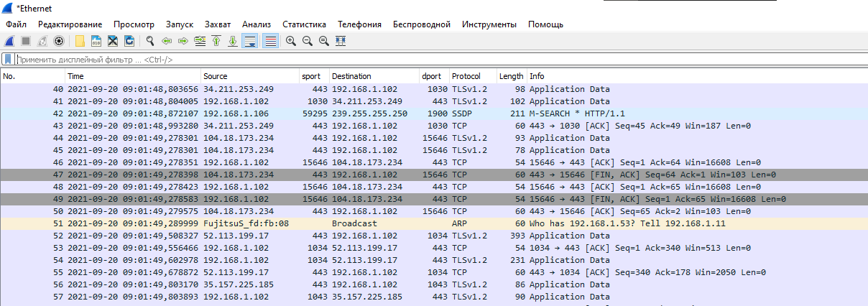This screenshot has height=306, width=868.
Task: Sort by the Length column header
Action: tap(512, 76)
